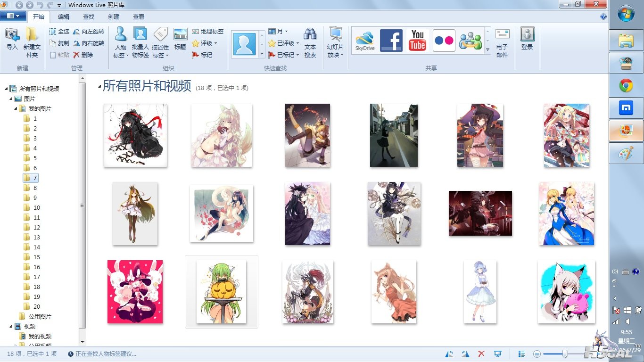Open the 已标记 filter dropdown
The image size is (644, 362).
(x=284, y=55)
